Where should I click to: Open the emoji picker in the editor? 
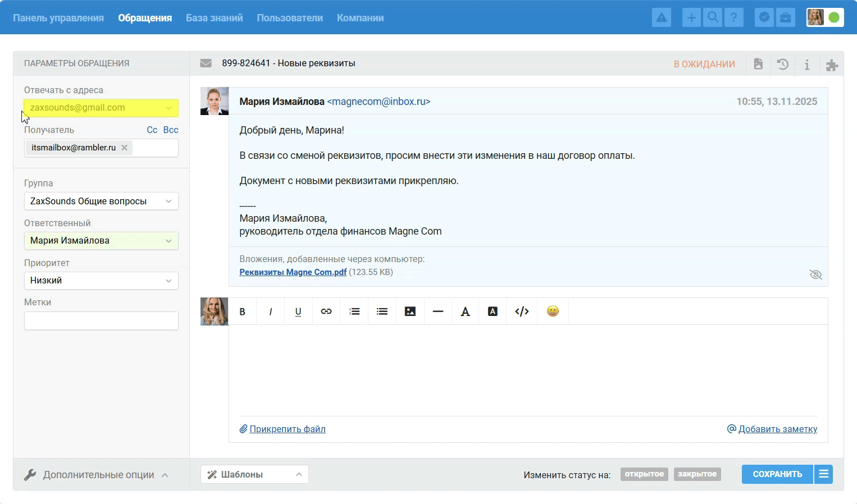[x=553, y=311]
